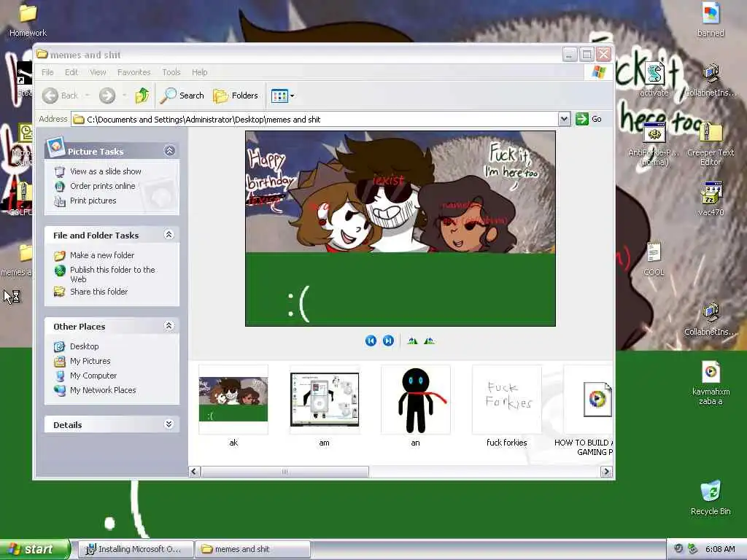Open the Search pane
The height and width of the screenshot is (560, 747).
click(182, 96)
